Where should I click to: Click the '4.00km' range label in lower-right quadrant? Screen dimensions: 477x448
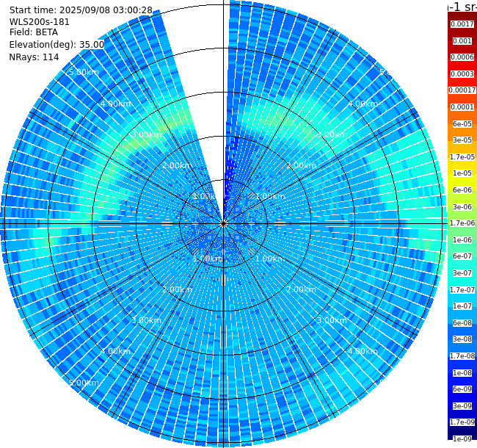tap(363, 352)
